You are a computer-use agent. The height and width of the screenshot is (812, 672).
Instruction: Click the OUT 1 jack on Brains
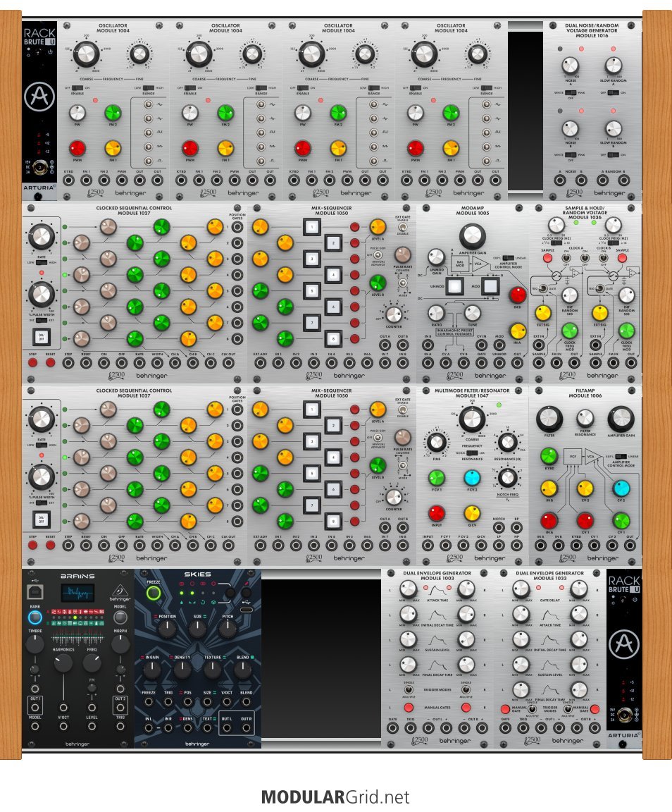[x=35, y=708]
